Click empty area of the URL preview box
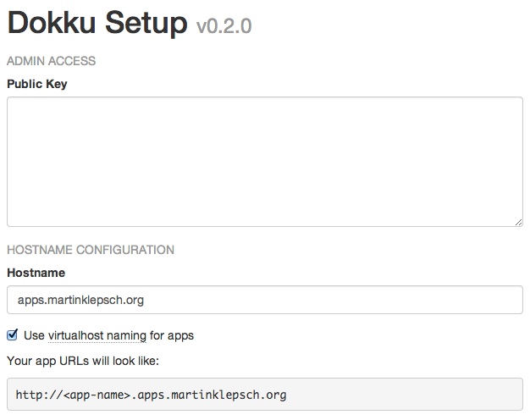The height and width of the screenshot is (420, 530). (x=404, y=395)
